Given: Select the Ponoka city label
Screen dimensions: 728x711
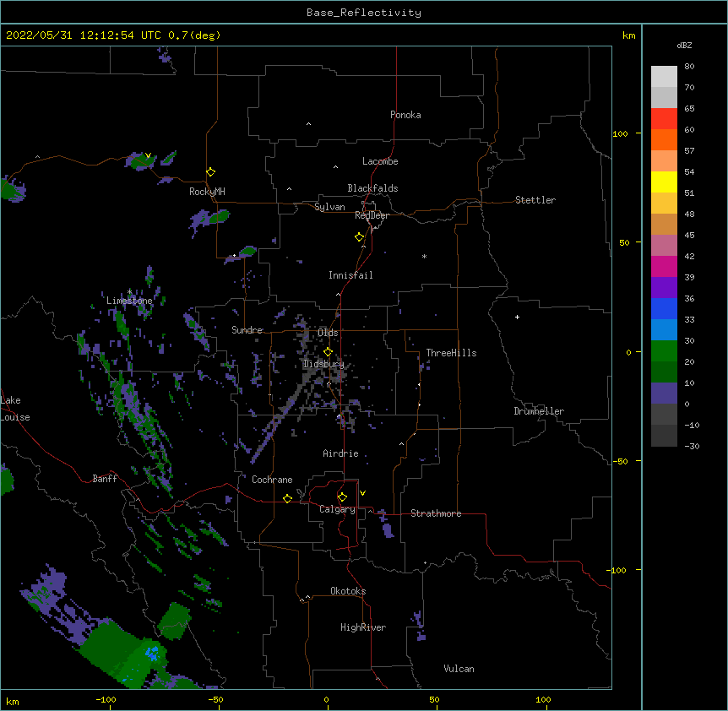Looking at the screenshot, I should [x=405, y=115].
